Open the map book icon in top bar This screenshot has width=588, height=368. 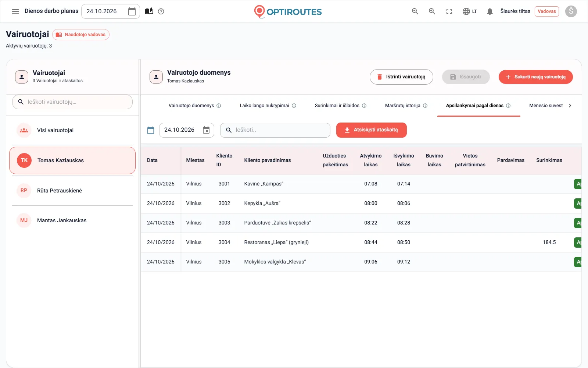(149, 11)
